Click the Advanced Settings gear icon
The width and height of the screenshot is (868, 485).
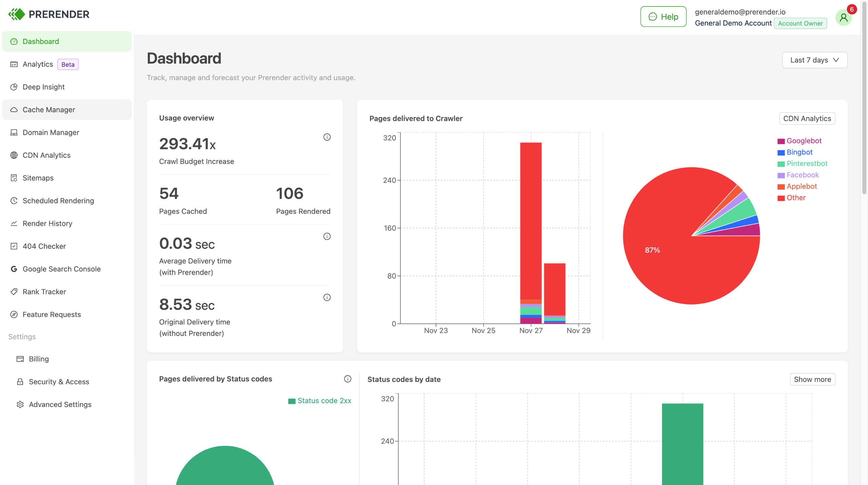[20, 405]
